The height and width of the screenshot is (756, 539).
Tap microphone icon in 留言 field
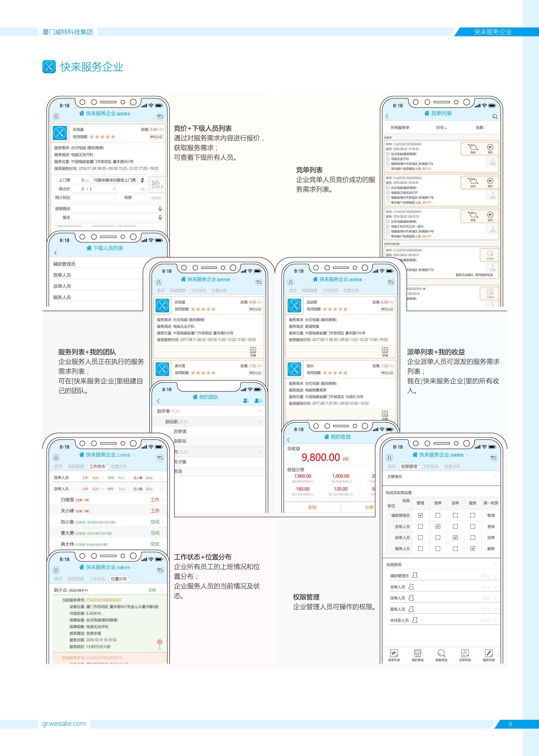(160, 217)
